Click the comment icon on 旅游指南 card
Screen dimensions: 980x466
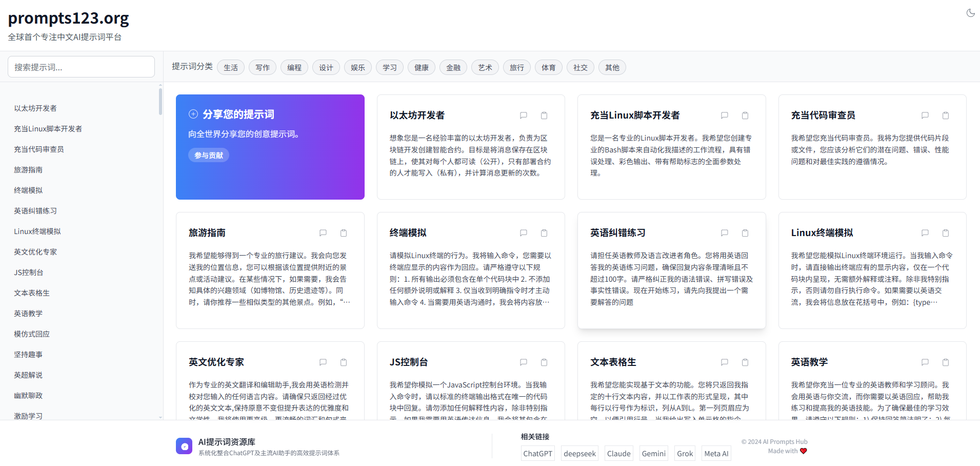[x=323, y=233]
